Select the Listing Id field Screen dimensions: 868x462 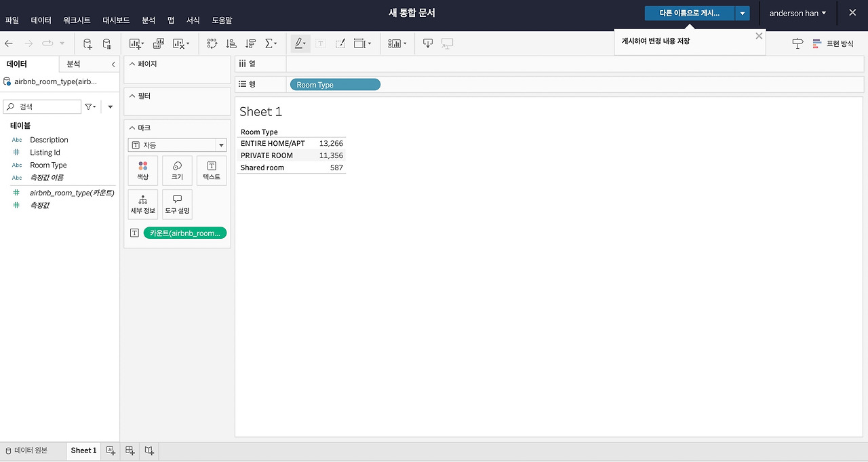[x=45, y=153]
